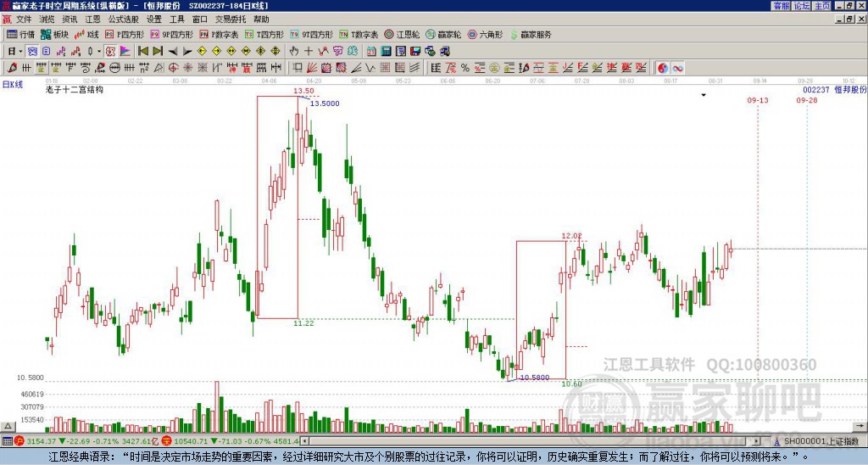Click the 11.22 green price label
The image size is (868, 465).
click(x=303, y=323)
